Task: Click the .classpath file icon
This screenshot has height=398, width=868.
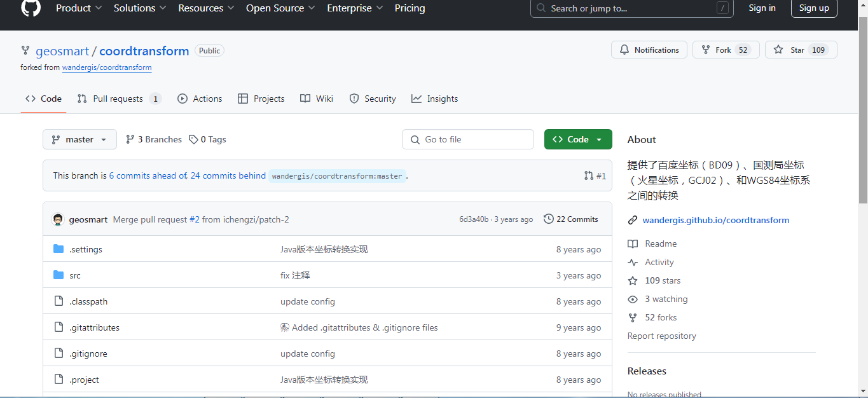Action: [59, 301]
